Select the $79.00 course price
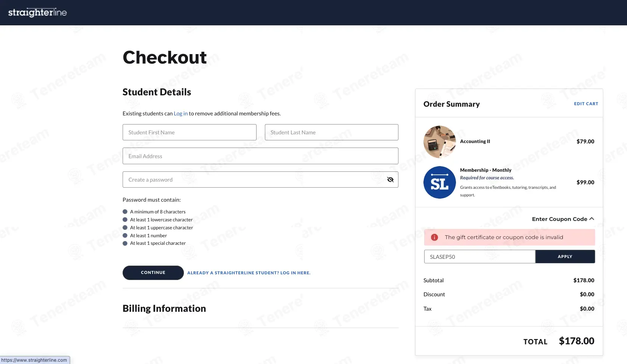This screenshot has width=627, height=364. click(x=585, y=142)
